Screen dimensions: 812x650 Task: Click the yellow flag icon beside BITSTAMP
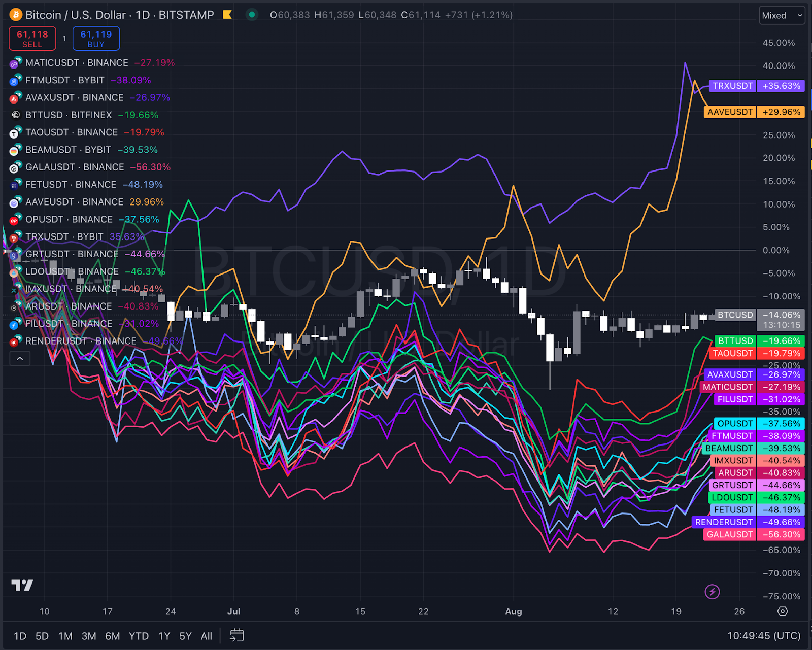(227, 15)
